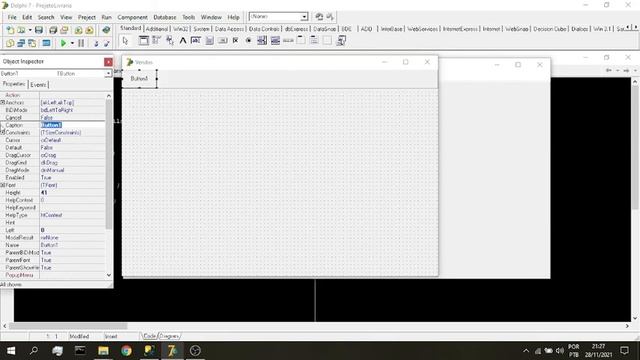Screen dimensions: 640x360
Task: Click the New Form toolbar icon
Action: click(x=46, y=43)
